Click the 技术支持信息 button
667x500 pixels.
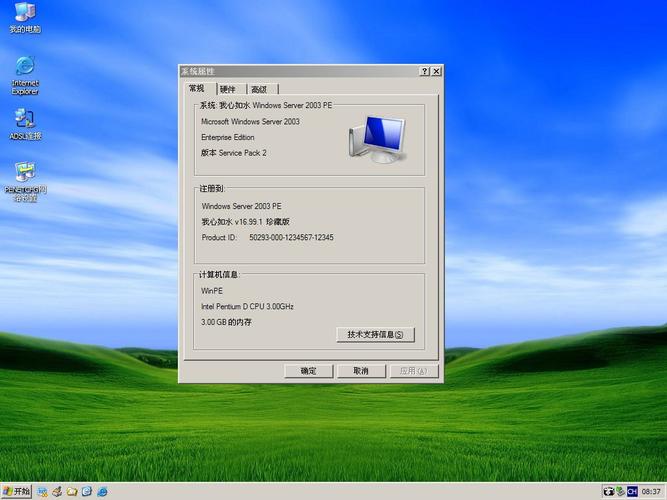[x=375, y=334]
